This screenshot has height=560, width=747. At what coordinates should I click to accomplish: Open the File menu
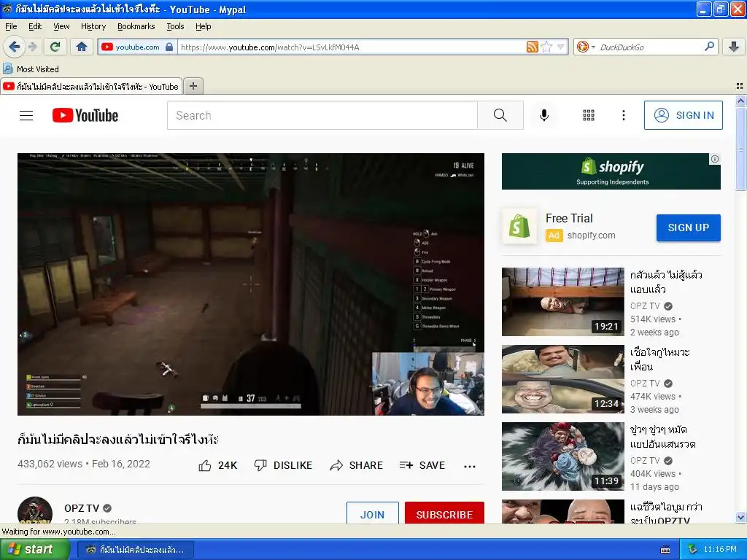coord(11,26)
